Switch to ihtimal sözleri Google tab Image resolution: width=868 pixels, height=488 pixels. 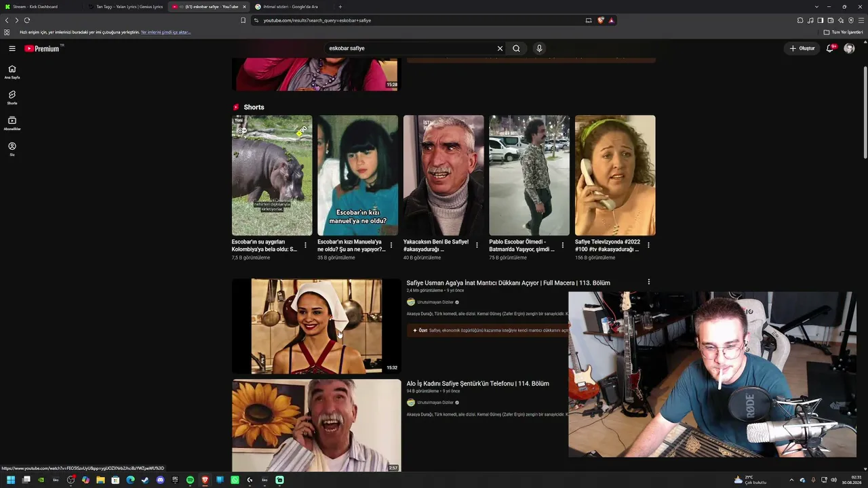pos(290,7)
